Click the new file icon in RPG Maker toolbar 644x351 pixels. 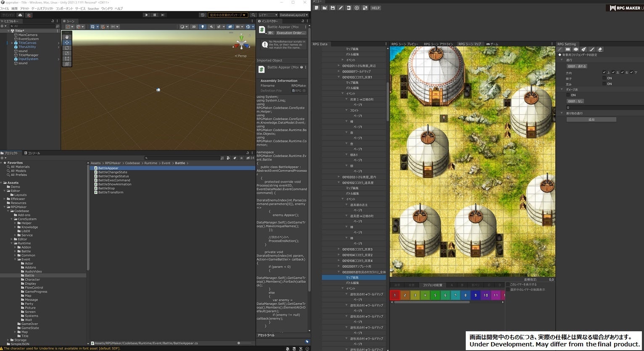pyautogui.click(x=316, y=8)
